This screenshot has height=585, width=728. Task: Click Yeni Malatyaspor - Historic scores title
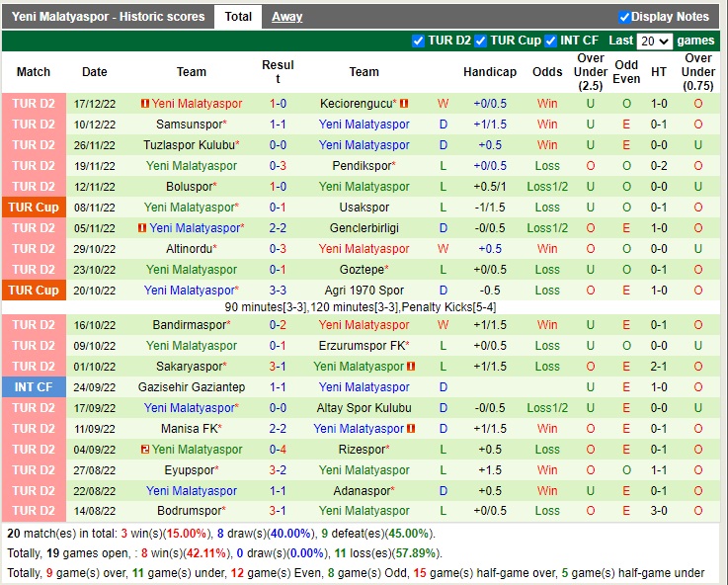pyautogui.click(x=109, y=17)
